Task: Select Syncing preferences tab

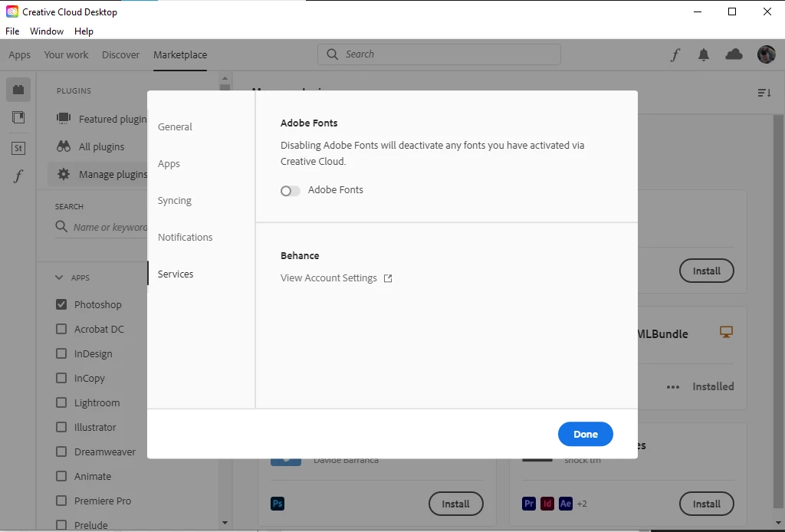Action: point(174,200)
